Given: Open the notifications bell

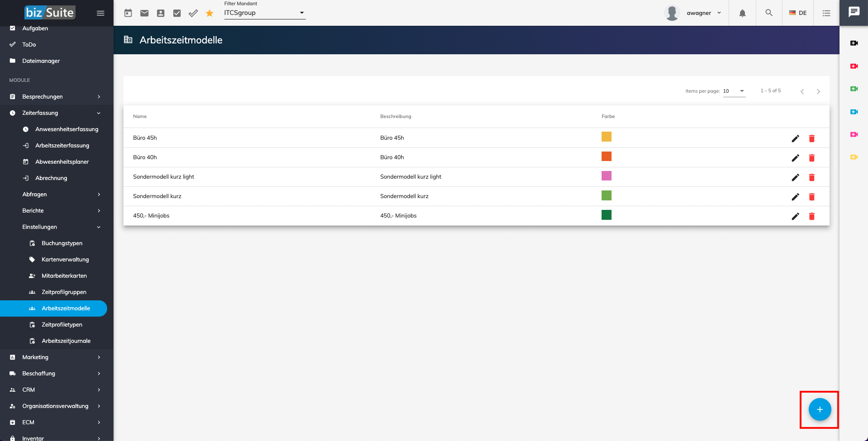Looking at the screenshot, I should tap(742, 13).
